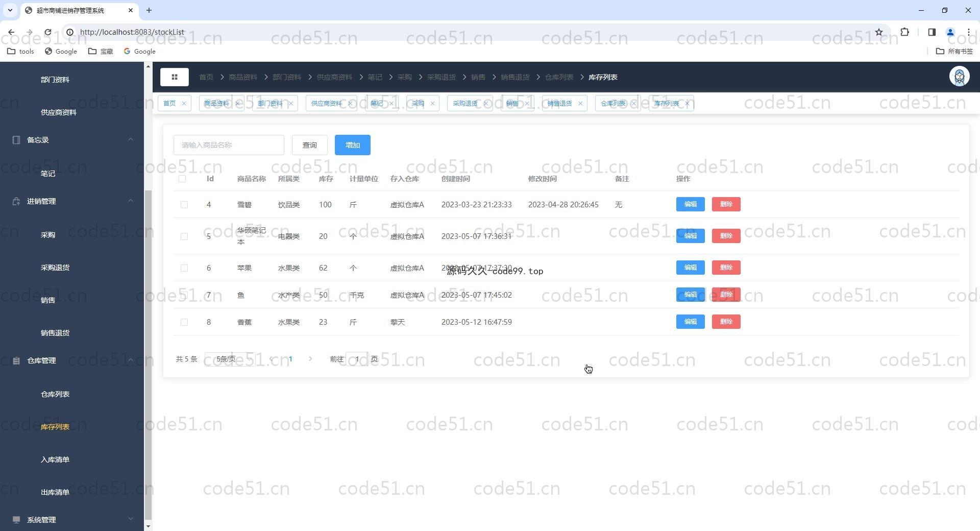The width and height of the screenshot is (980, 531).
Task: Open the Chrome three-dot menu
Action: point(968,32)
